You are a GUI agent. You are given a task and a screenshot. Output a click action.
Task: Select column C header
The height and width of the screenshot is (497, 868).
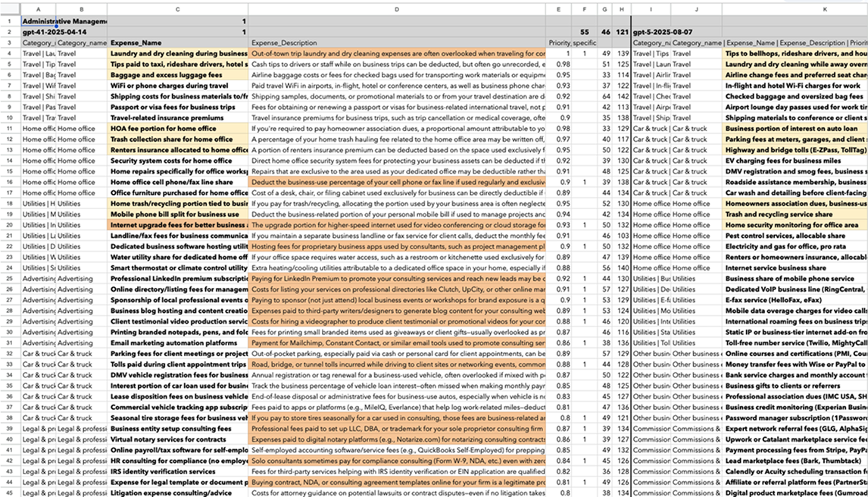pos(178,9)
